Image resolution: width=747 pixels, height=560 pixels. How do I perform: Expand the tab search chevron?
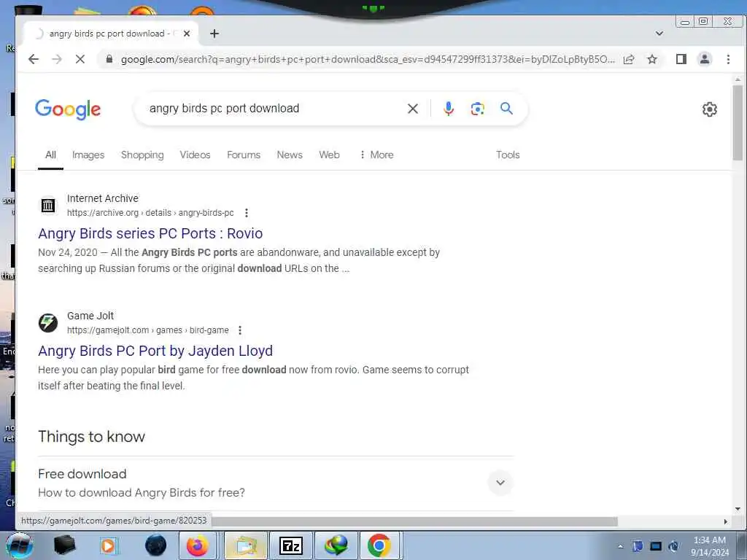pos(659,34)
